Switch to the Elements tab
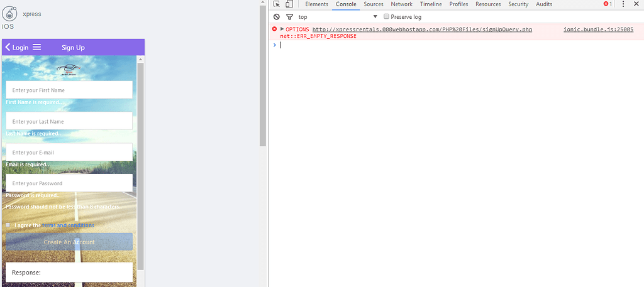This screenshot has height=287, width=644. click(x=317, y=4)
